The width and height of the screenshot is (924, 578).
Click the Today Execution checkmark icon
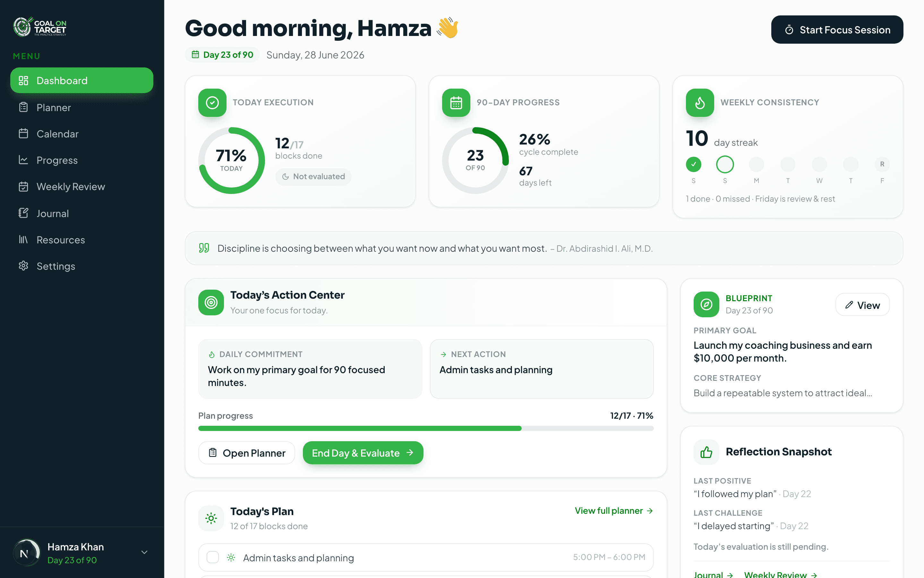coord(212,102)
